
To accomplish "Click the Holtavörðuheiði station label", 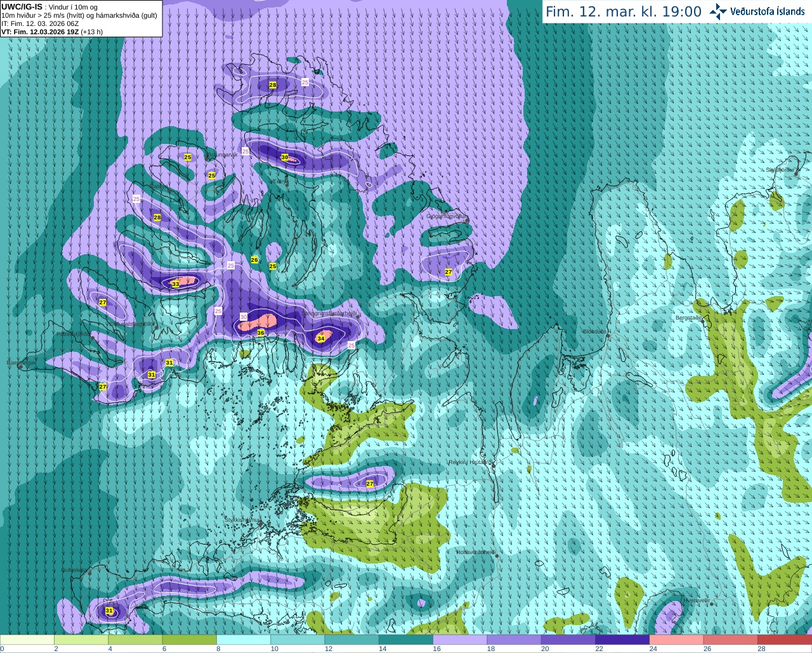I will pos(476,552).
